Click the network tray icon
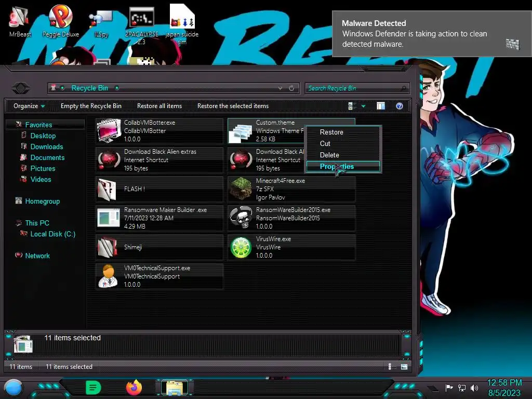 click(x=462, y=388)
